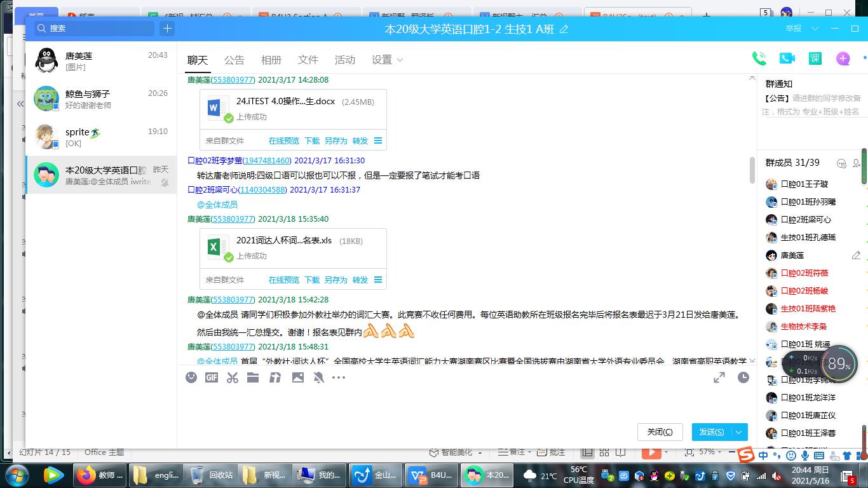Click 举报 report in title bar
The width and height of the screenshot is (868, 488).
(x=794, y=29)
